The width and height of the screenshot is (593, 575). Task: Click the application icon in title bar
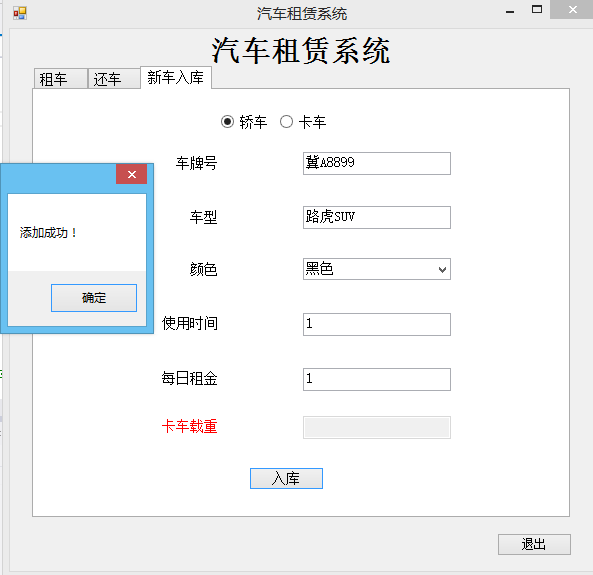click(x=20, y=13)
